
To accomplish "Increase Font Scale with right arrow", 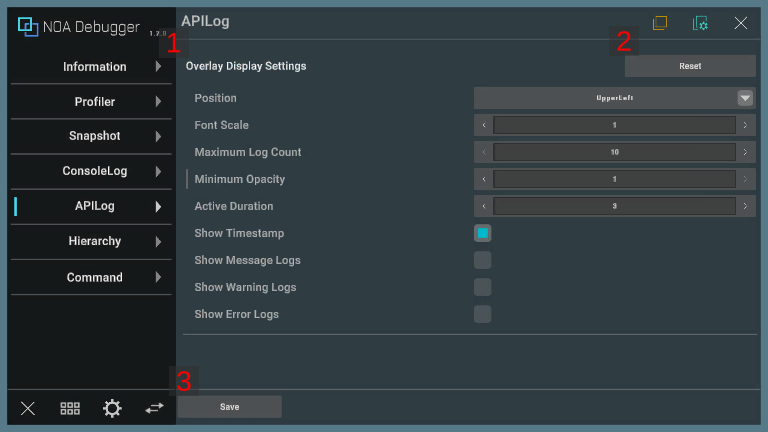I will [745, 125].
